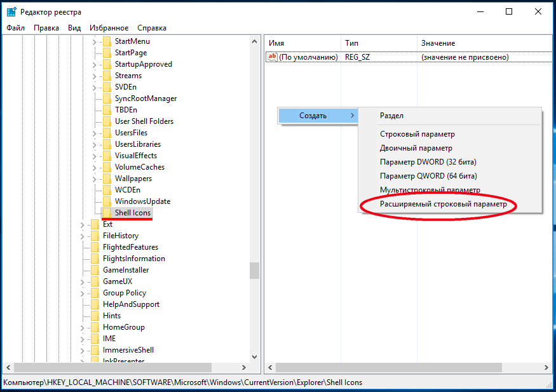The width and height of the screenshot is (556, 392).
Task: Choose Двоичный параметр
Action: pos(450,148)
